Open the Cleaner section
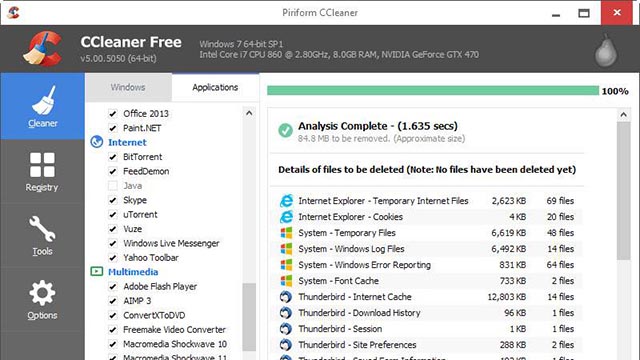 tap(42, 107)
